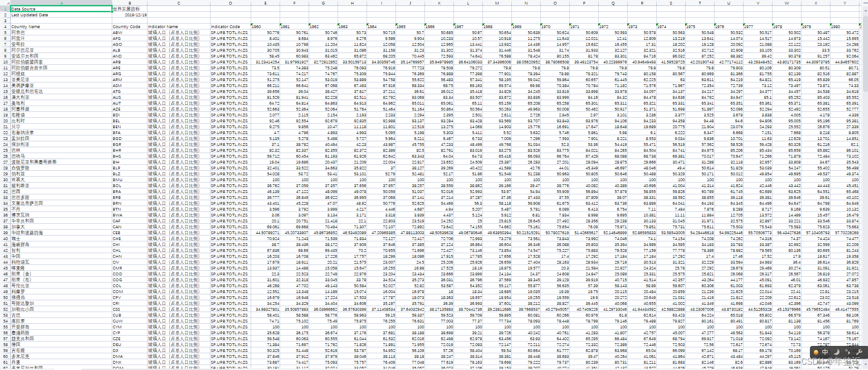This screenshot has height=370, width=868.
Task: Open input method settings via the wrench icon
Action: [858, 352]
